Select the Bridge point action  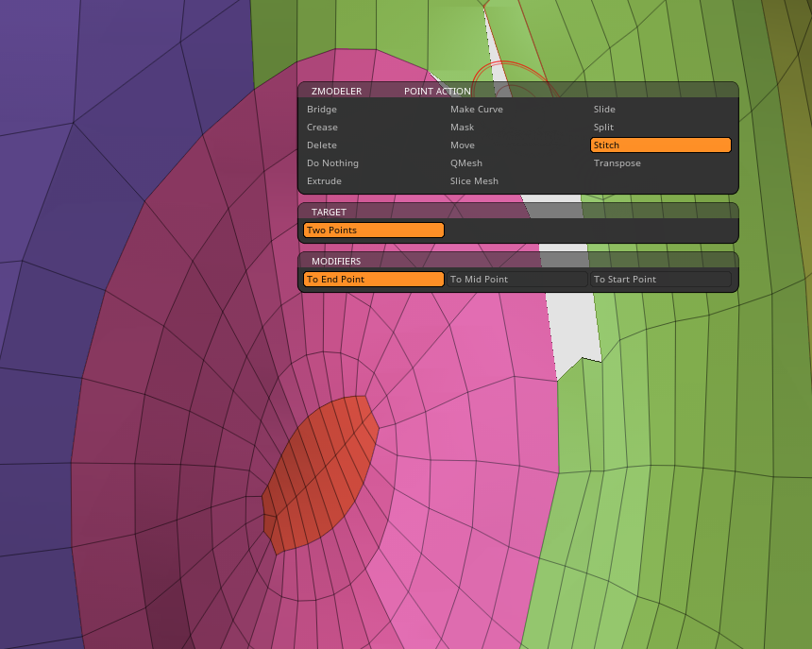pyautogui.click(x=322, y=110)
